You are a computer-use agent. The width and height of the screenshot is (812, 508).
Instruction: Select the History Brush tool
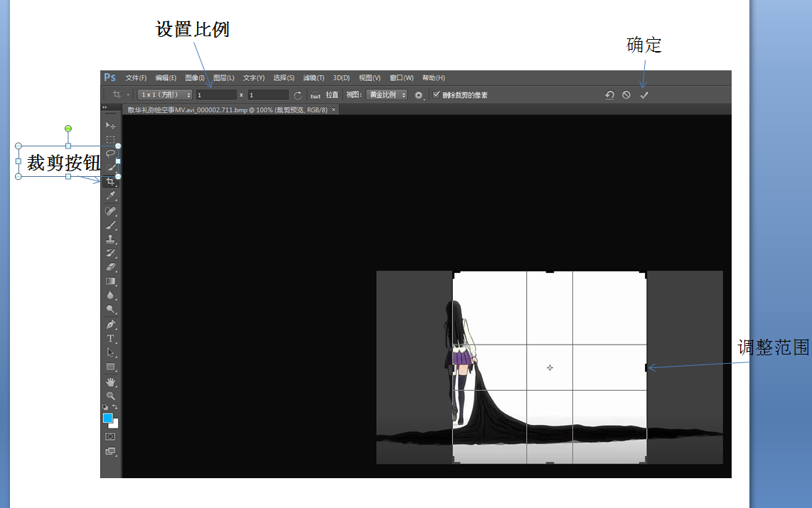[110, 253]
